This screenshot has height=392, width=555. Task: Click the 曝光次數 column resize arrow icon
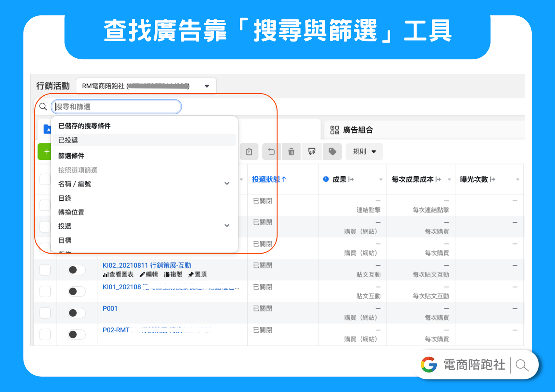[493, 179]
